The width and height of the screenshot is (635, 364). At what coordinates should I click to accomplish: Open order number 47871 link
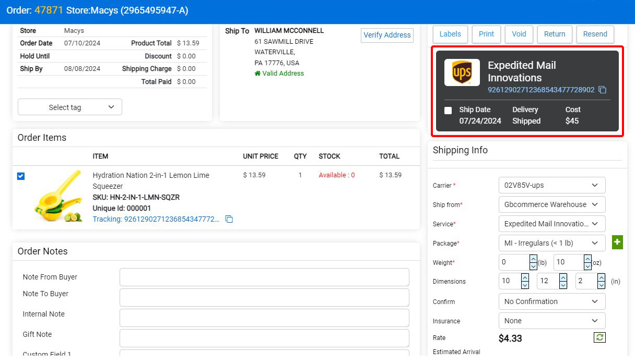(x=49, y=10)
